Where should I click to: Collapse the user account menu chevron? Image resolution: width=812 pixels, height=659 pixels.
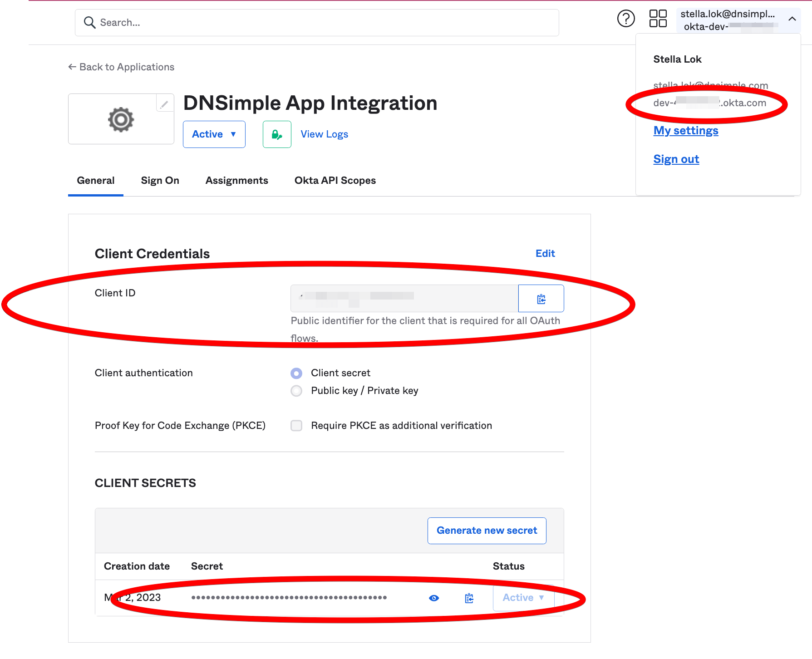click(x=792, y=19)
